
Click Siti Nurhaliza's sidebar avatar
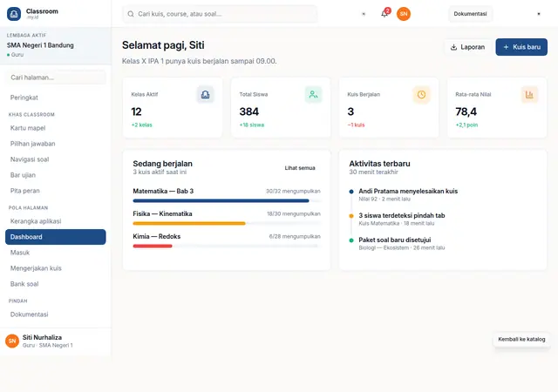(12, 341)
